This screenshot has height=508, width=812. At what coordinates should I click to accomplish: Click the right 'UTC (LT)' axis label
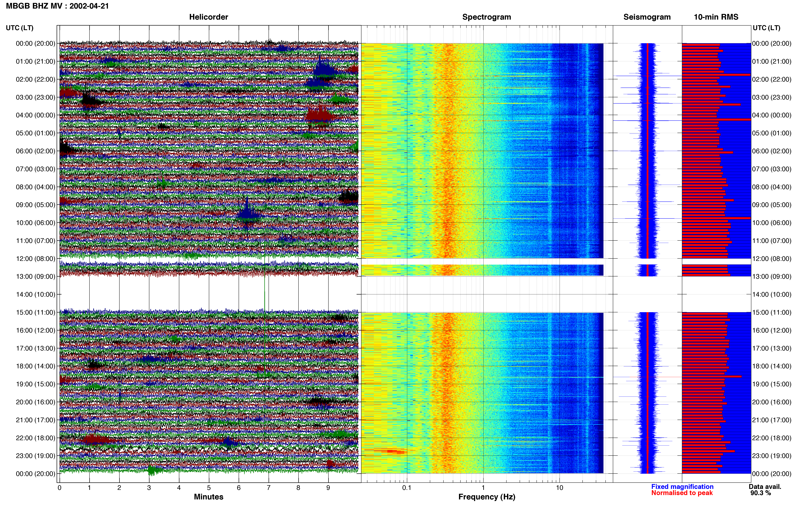[x=766, y=28]
